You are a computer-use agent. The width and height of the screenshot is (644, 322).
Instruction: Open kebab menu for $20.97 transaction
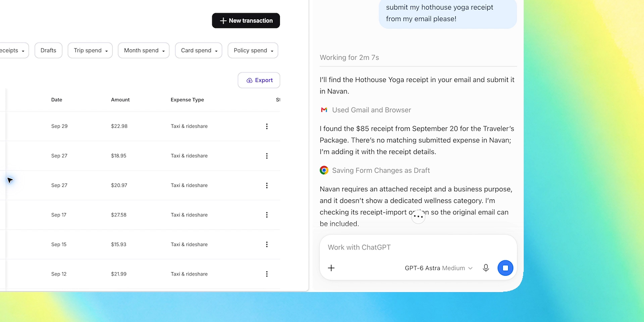coord(267,185)
